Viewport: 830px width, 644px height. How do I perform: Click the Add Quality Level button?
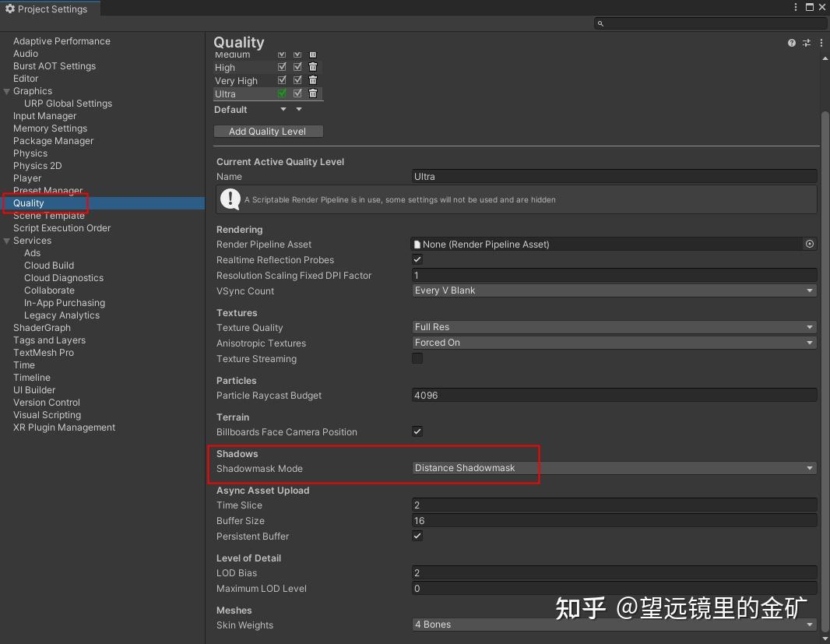pos(268,131)
